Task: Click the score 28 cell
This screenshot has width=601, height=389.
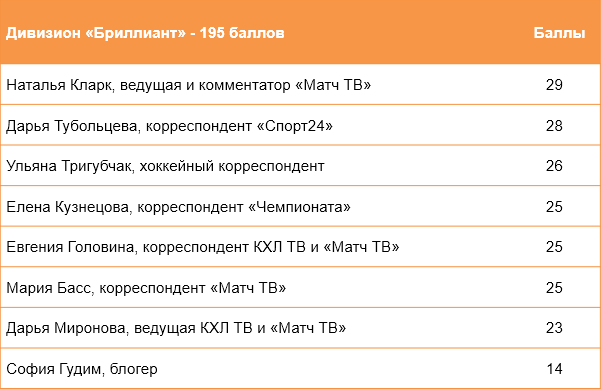Action: click(554, 125)
